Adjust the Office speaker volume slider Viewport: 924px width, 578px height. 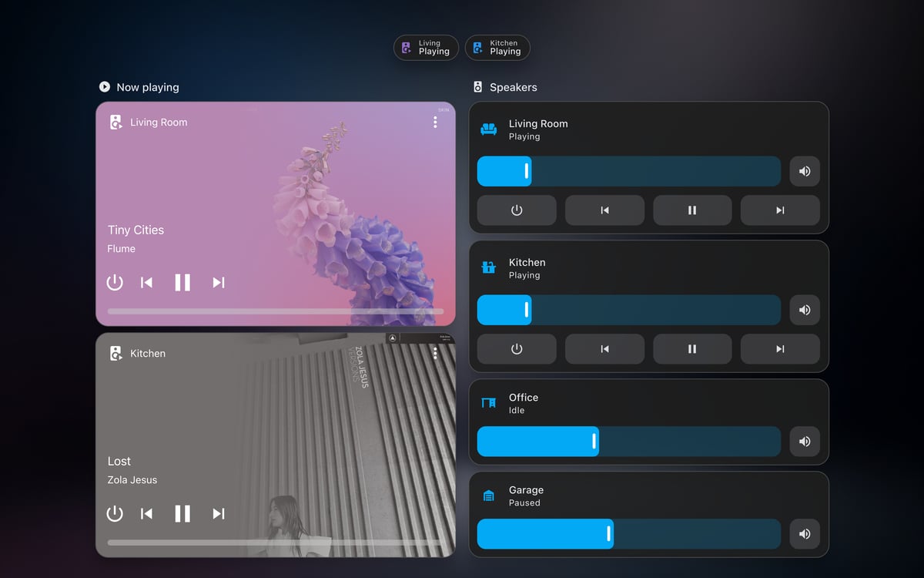629,442
